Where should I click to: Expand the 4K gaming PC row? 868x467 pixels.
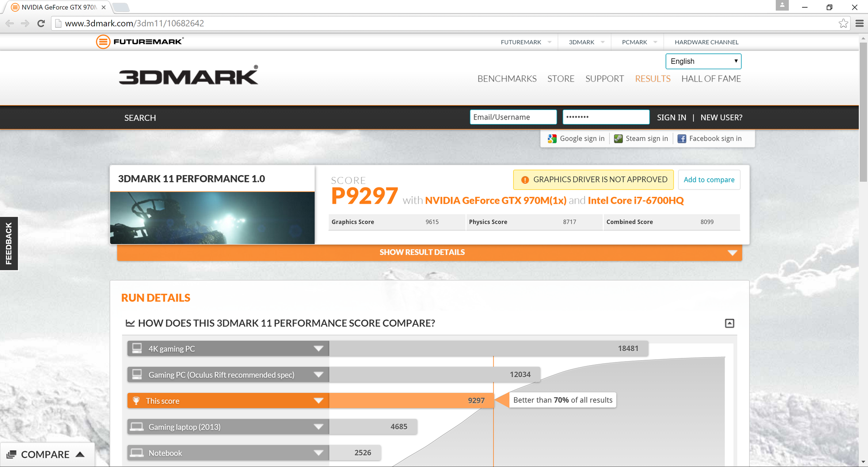coord(319,348)
